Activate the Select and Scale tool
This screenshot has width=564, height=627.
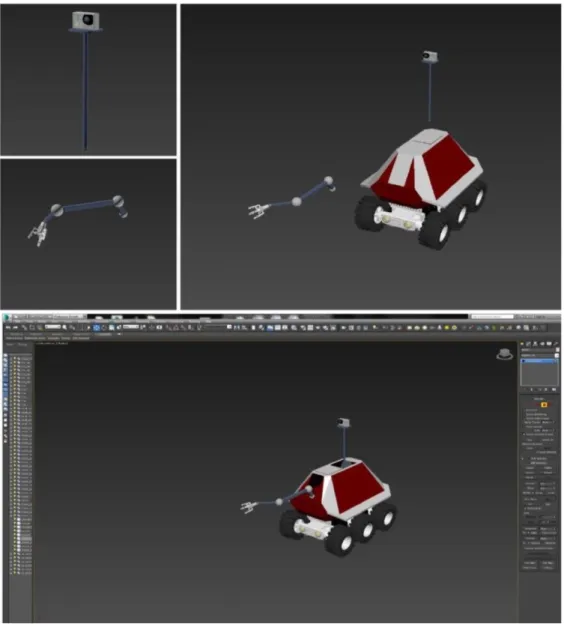112,327
